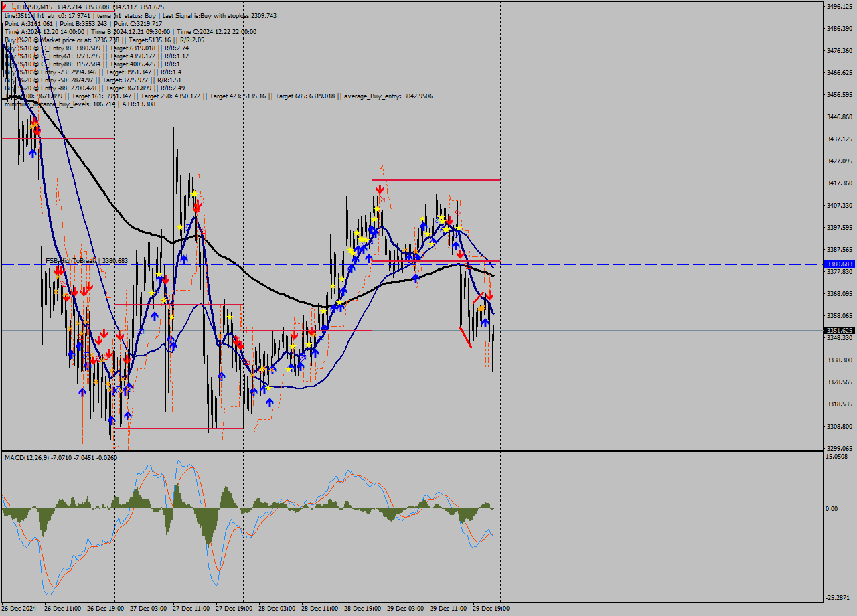The height and width of the screenshot is (616, 857).
Task: Click the MACD scale value 15.0508
Action: click(837, 457)
